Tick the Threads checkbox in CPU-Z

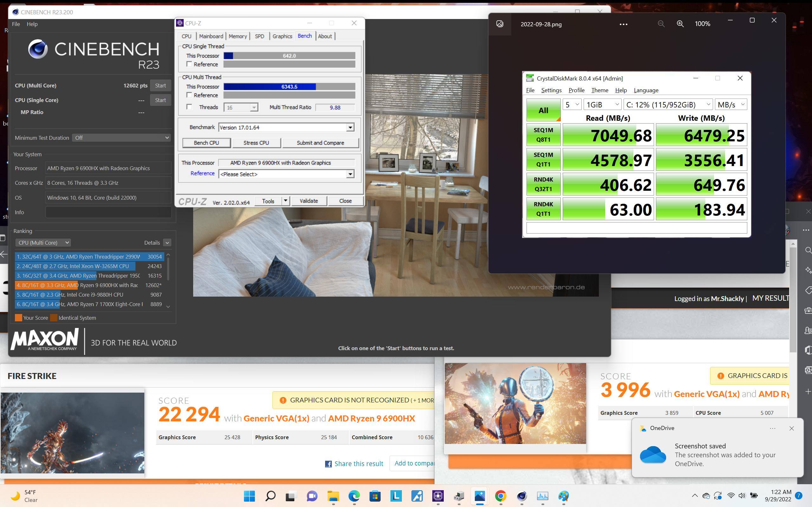(189, 107)
